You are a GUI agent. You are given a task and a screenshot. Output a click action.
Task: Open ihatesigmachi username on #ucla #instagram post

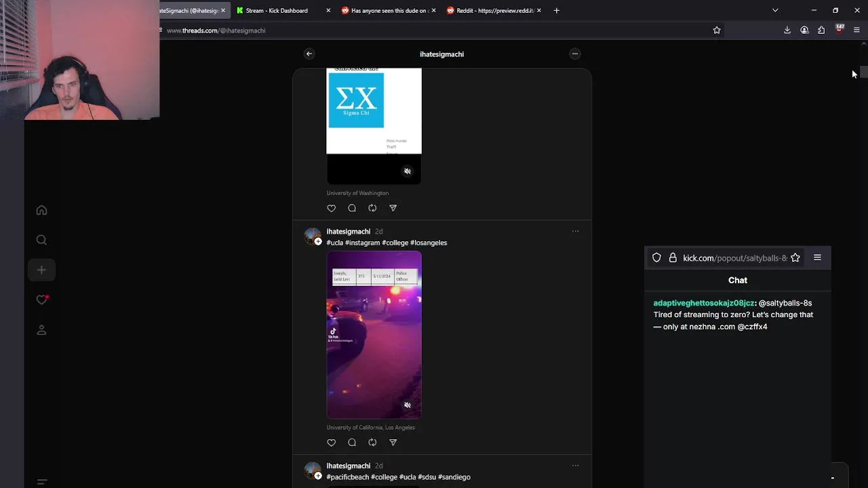348,231
